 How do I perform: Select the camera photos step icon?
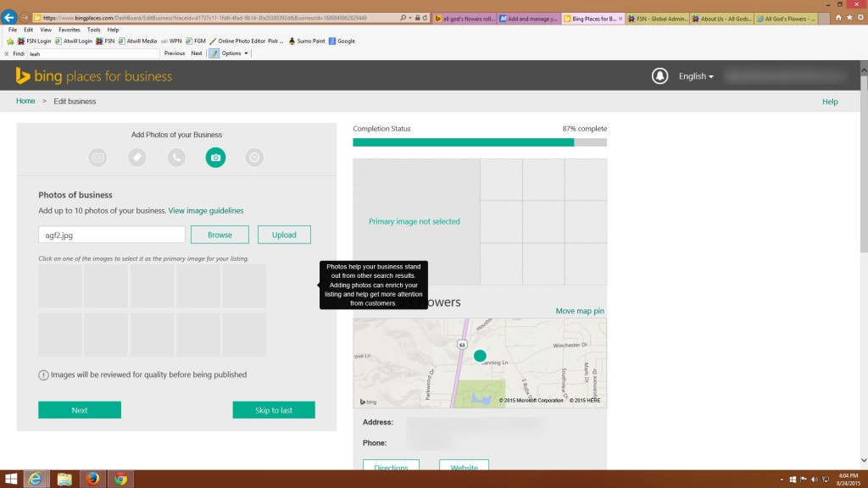coord(215,157)
